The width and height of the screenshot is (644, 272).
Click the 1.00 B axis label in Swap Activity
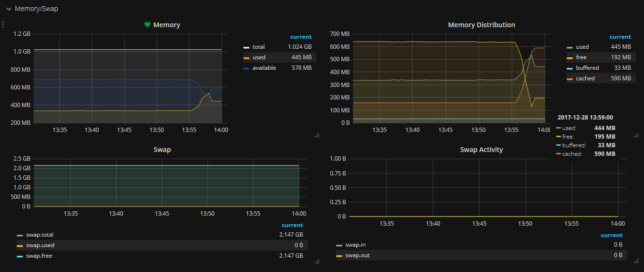coord(338,159)
